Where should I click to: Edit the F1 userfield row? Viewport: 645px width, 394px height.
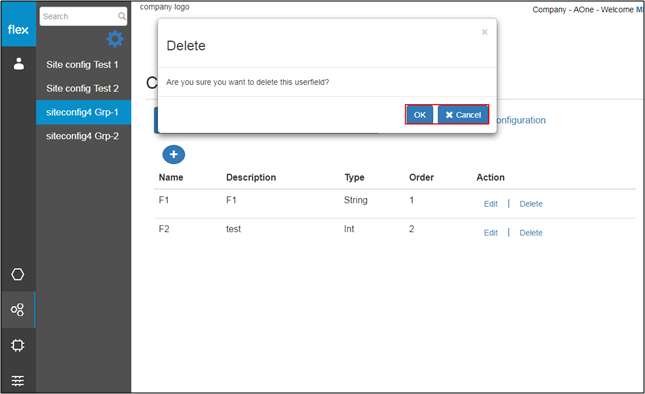[x=491, y=204]
